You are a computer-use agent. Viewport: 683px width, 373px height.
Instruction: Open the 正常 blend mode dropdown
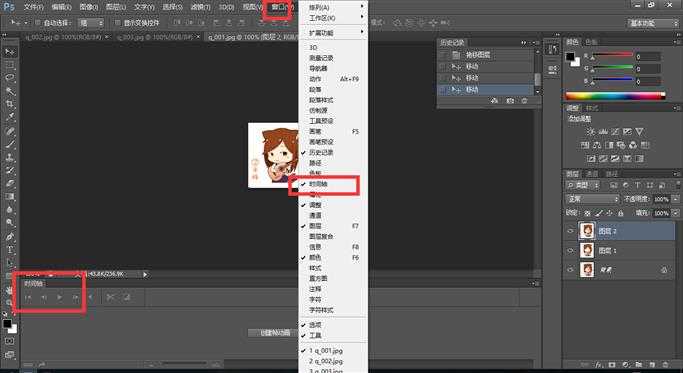[x=592, y=199]
